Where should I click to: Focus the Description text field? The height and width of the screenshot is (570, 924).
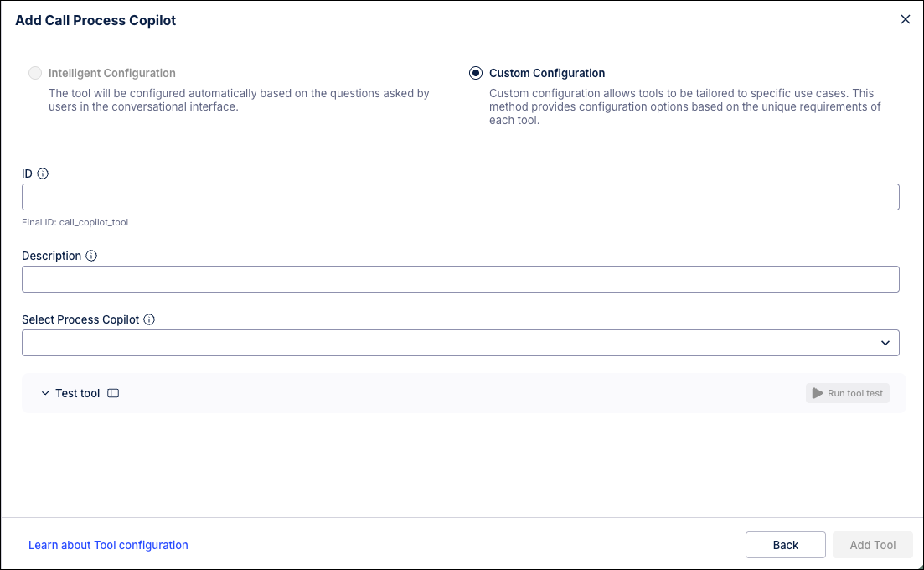tap(460, 279)
